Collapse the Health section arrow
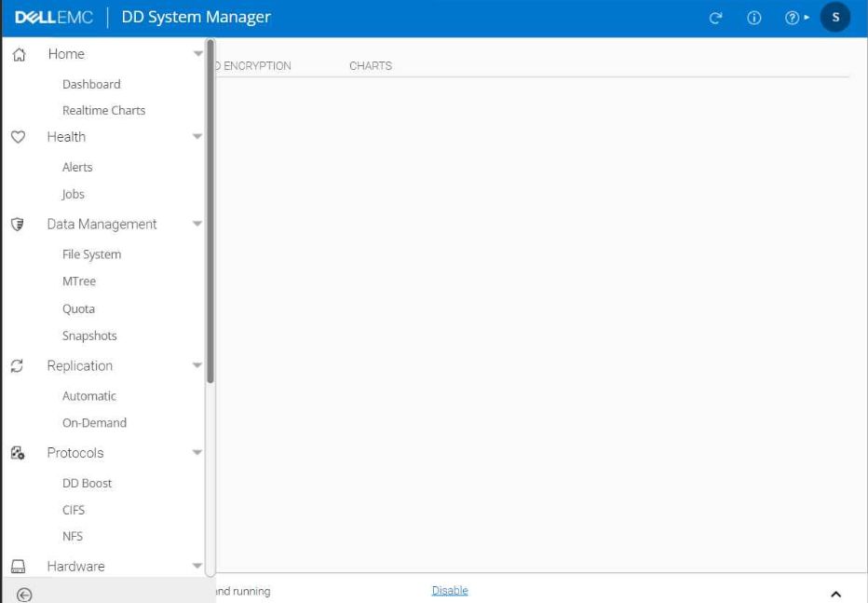The image size is (868, 603). (197, 136)
